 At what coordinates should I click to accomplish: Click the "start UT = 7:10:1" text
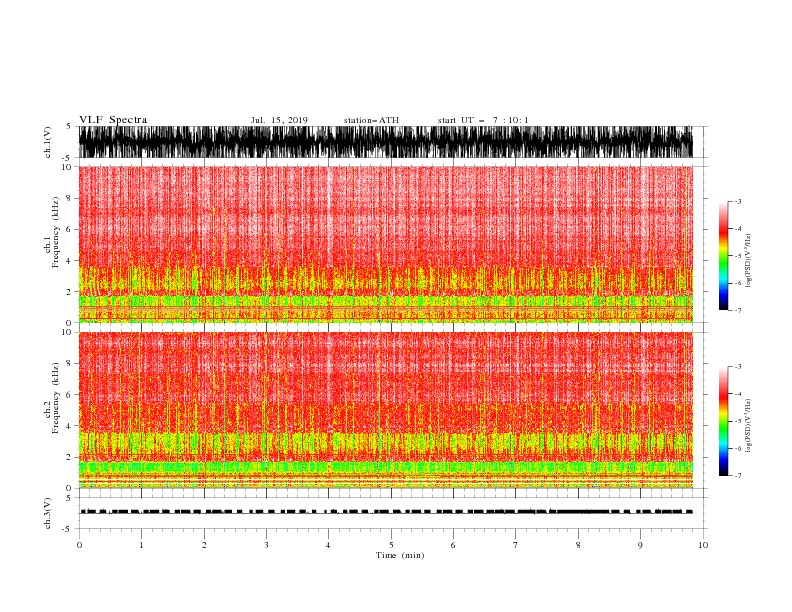point(483,120)
